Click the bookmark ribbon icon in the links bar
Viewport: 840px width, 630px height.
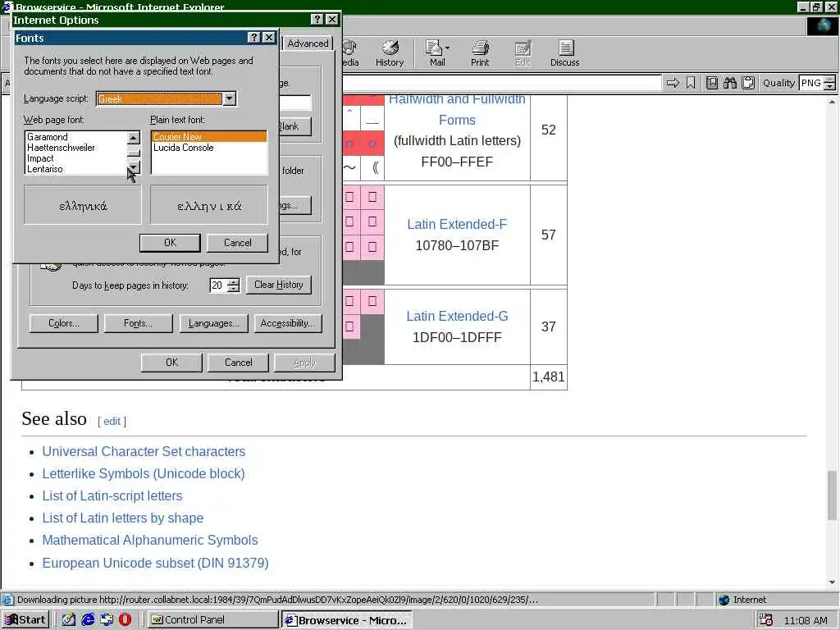[x=691, y=83]
